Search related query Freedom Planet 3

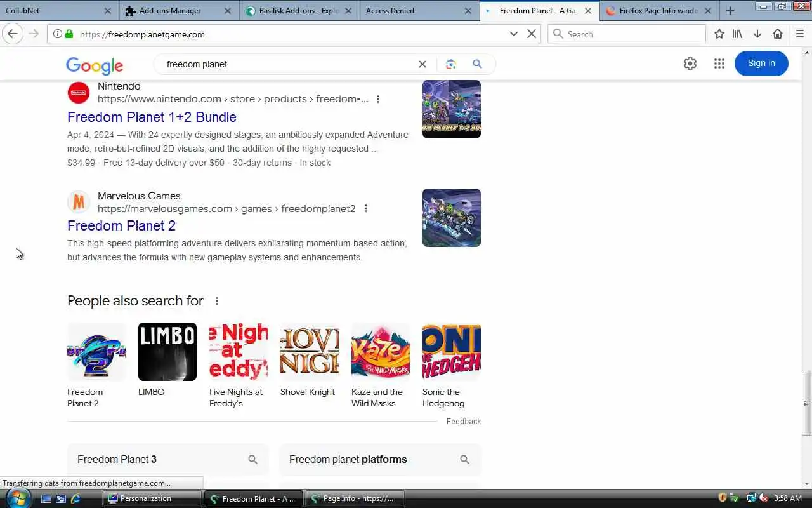pyautogui.click(x=168, y=460)
